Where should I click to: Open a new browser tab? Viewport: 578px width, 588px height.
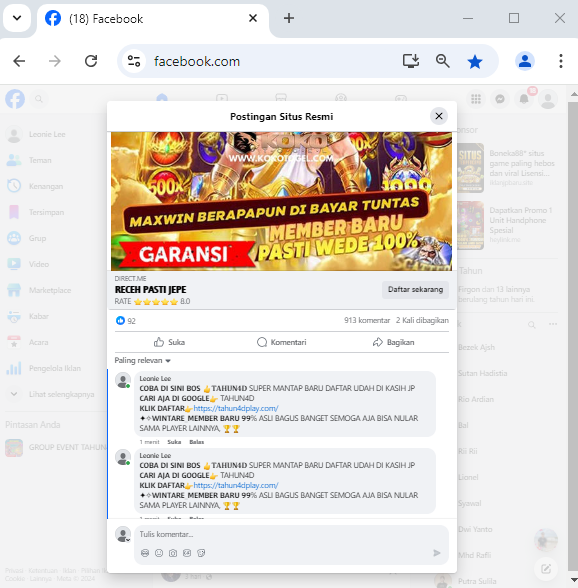[x=289, y=18]
